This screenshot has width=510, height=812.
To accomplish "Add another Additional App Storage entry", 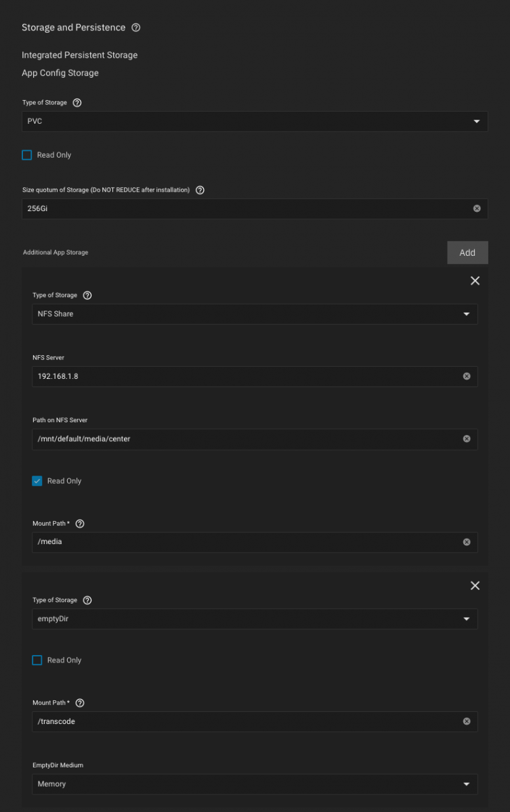I will point(467,252).
